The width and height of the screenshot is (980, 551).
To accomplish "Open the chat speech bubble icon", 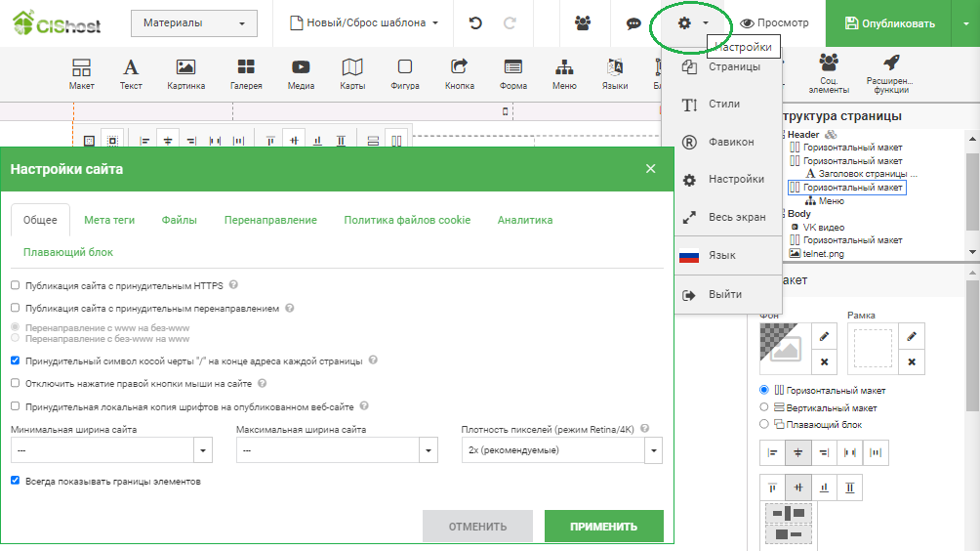I will pyautogui.click(x=633, y=22).
